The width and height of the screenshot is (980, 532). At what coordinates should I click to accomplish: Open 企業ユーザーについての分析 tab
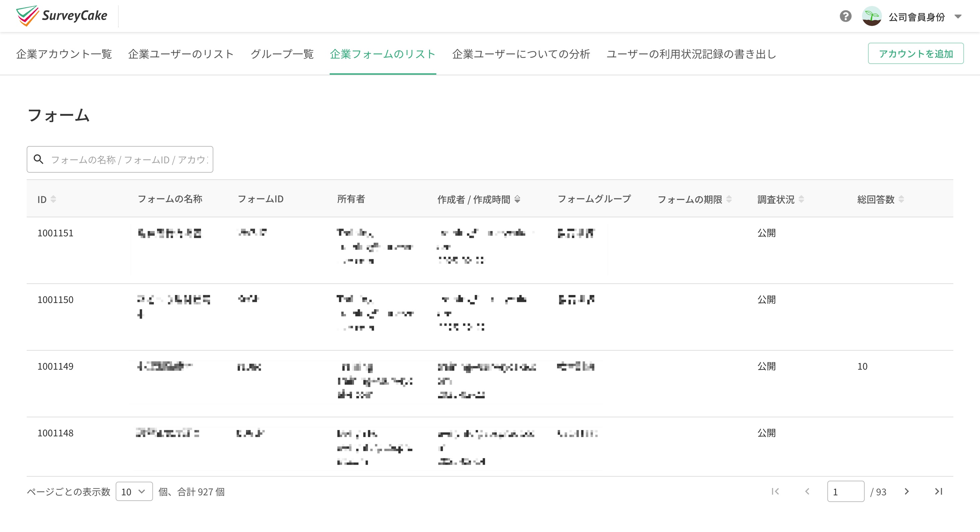coord(521,54)
